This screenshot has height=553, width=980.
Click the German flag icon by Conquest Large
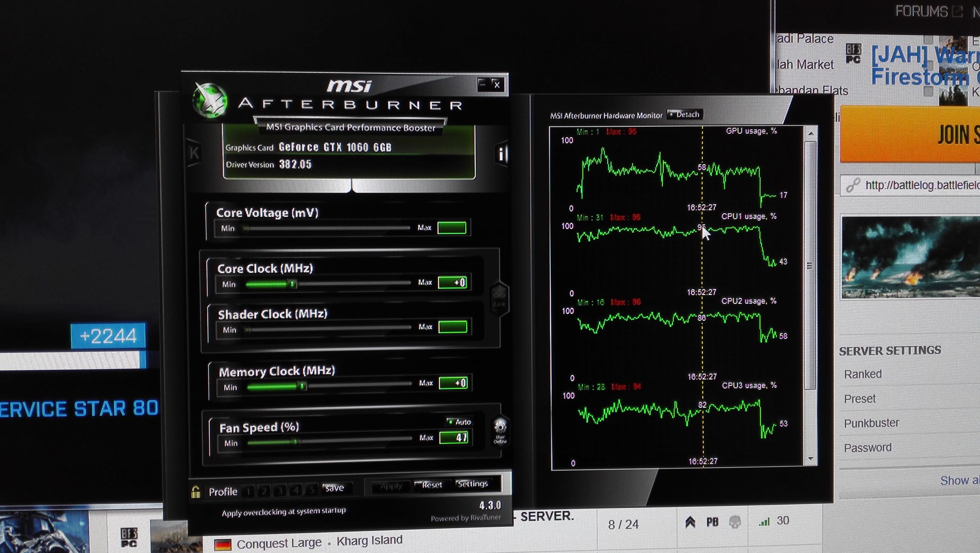tap(223, 544)
